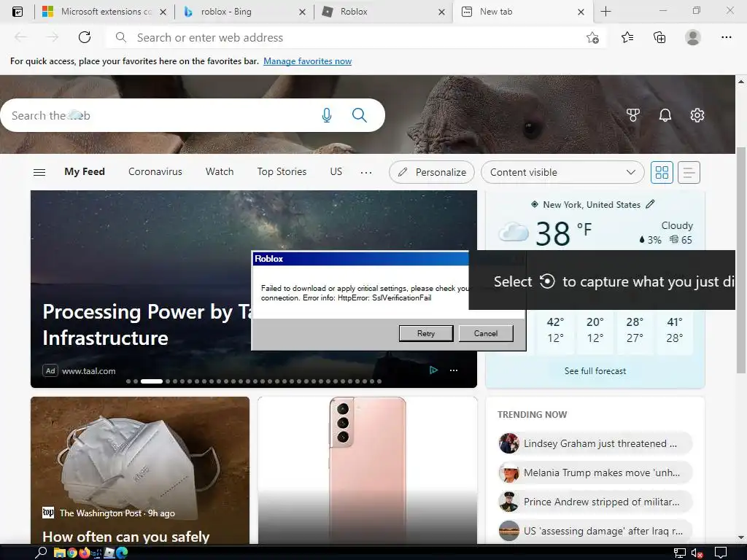The image size is (747, 560).
Task: Switch feed to grid layout view
Action: pos(662,172)
